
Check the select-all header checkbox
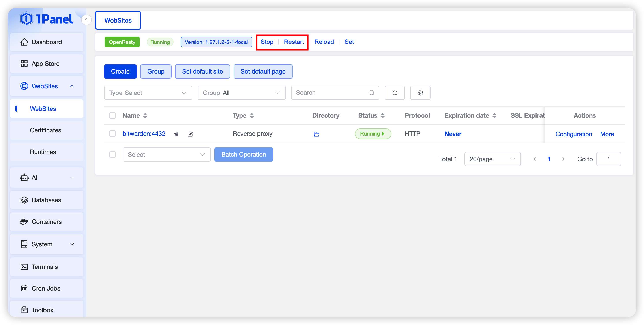point(112,116)
